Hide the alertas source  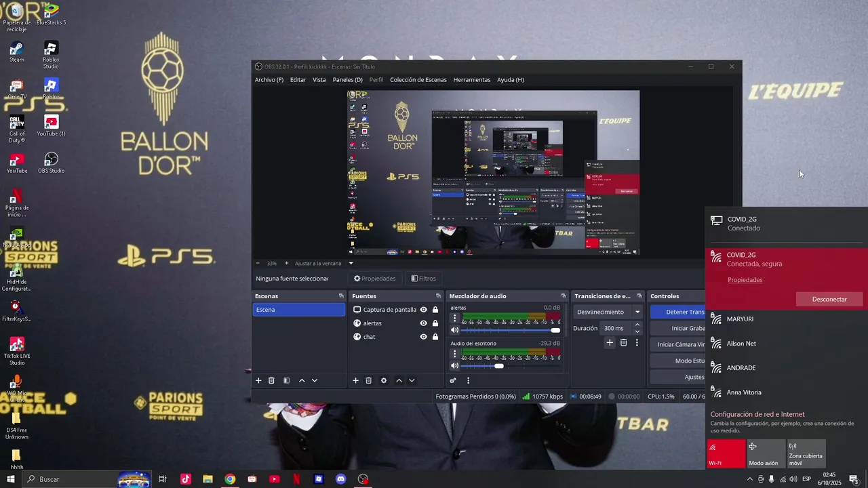(x=424, y=323)
